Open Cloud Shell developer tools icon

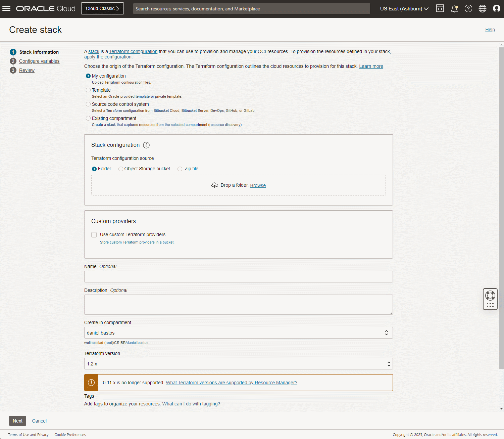(440, 9)
